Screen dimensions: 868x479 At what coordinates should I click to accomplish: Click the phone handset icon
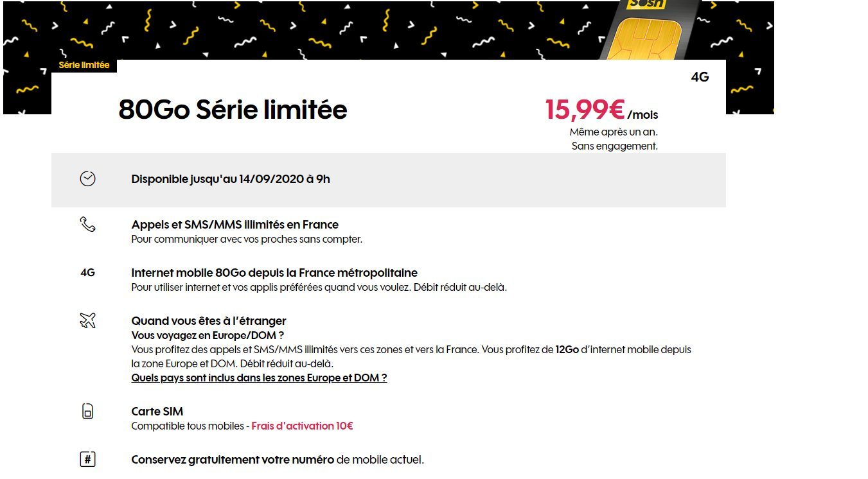[87, 224]
